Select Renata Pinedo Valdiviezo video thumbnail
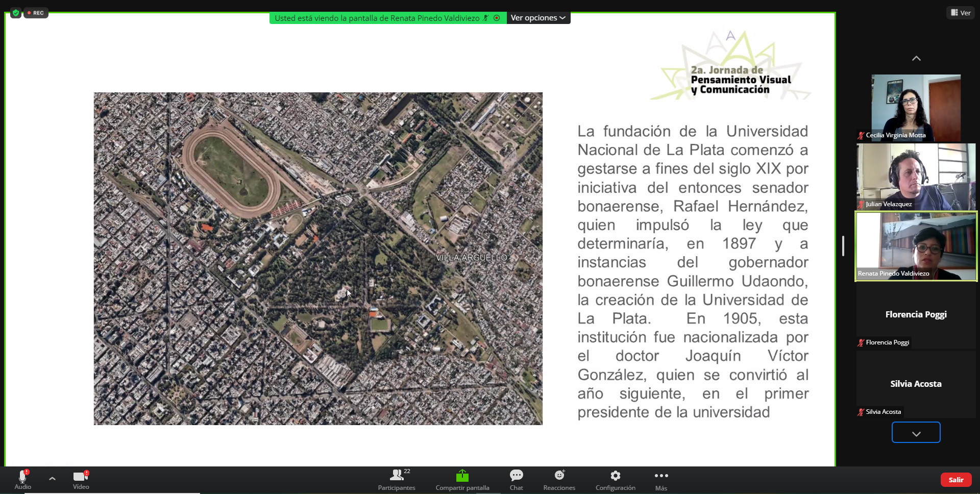980x494 pixels. click(916, 246)
